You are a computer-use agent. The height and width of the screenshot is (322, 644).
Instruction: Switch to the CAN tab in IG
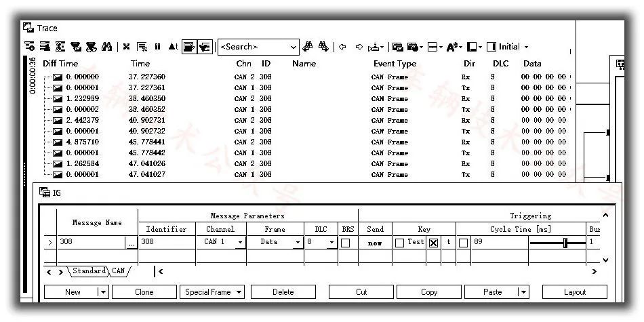[119, 270]
